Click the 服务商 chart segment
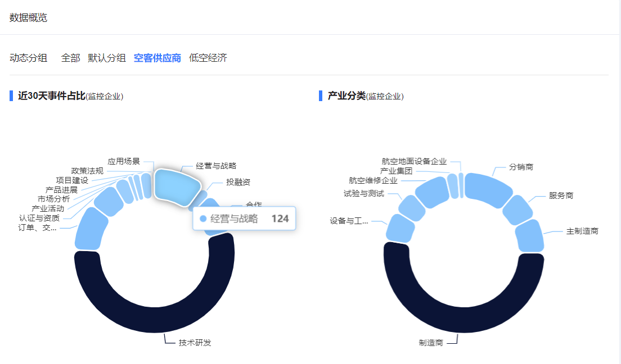The width and height of the screenshot is (621, 364). point(517,210)
